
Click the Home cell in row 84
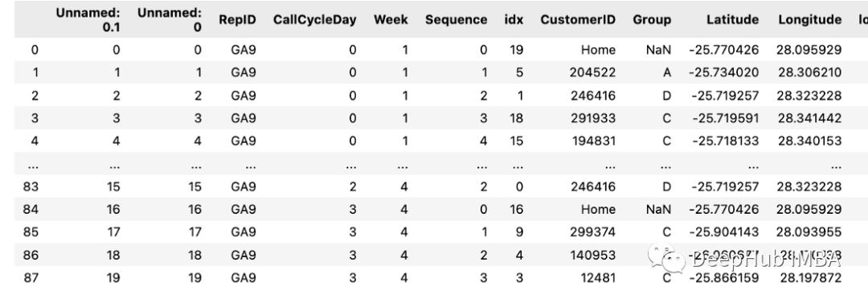click(x=598, y=209)
